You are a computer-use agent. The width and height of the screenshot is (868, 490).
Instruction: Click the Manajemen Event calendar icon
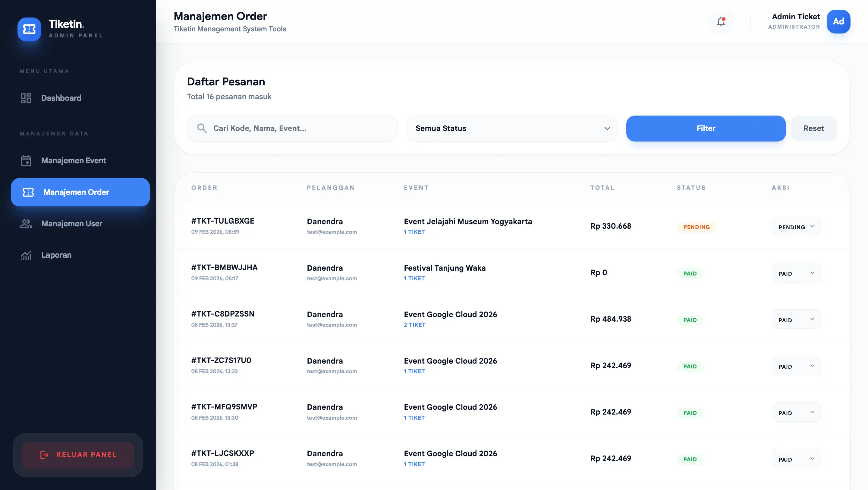coord(26,161)
